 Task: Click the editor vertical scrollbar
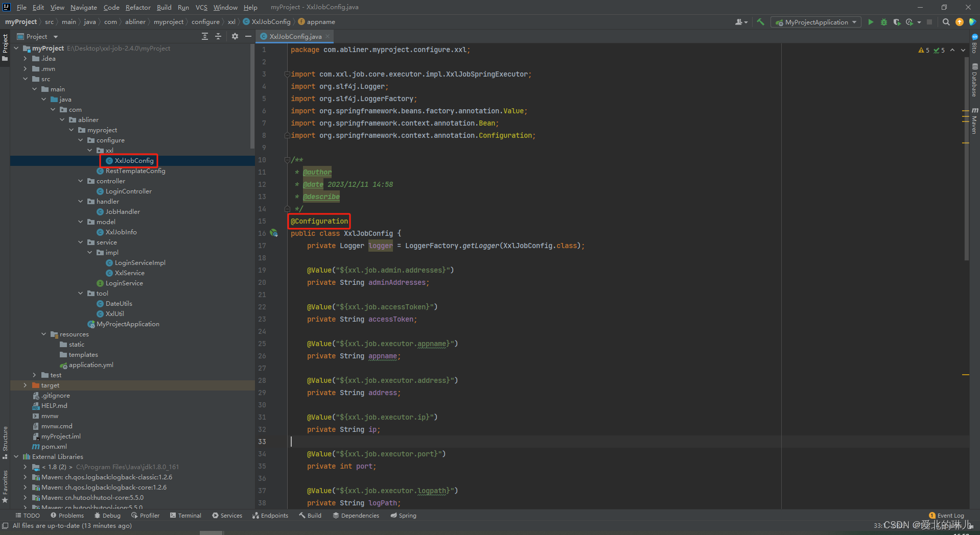(966, 158)
